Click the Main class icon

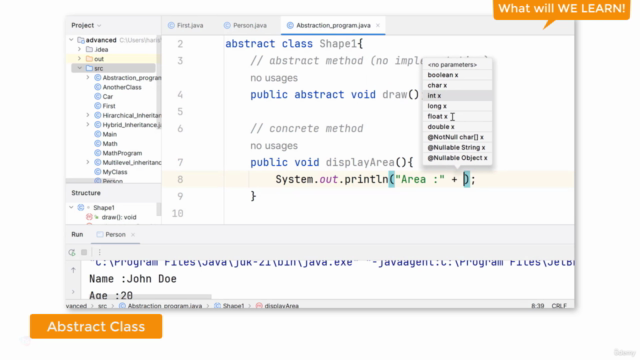(x=98, y=134)
